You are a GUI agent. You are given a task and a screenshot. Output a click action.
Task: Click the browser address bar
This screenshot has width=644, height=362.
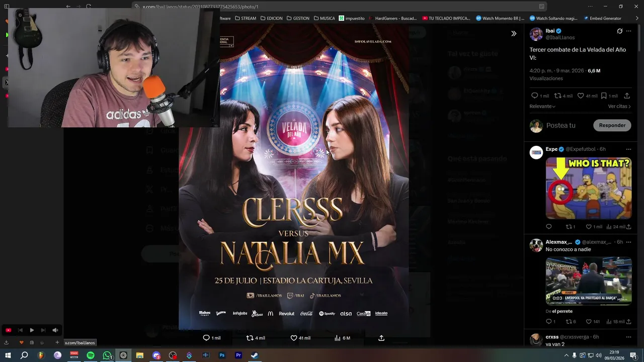pyautogui.click(x=340, y=7)
